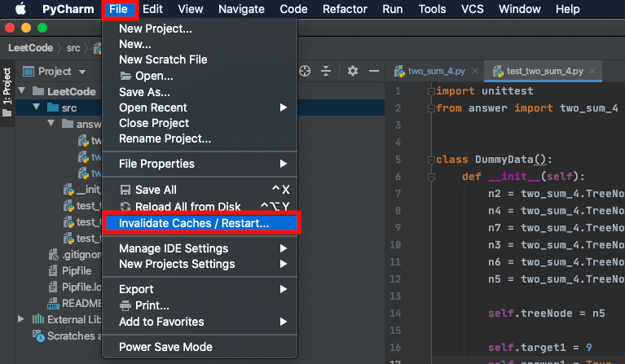625x364 pixels.
Task: Open the PyCharm application menu
Action: pyautogui.click(x=68, y=9)
